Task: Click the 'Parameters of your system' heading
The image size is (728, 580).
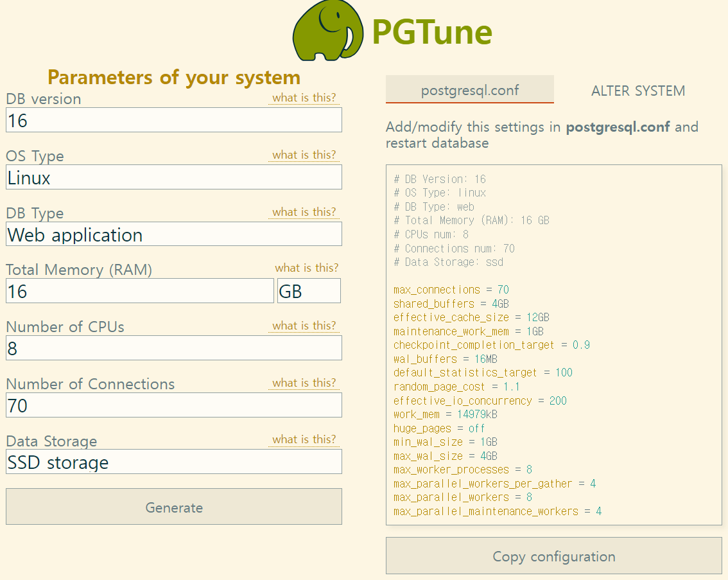Action: coord(174,77)
